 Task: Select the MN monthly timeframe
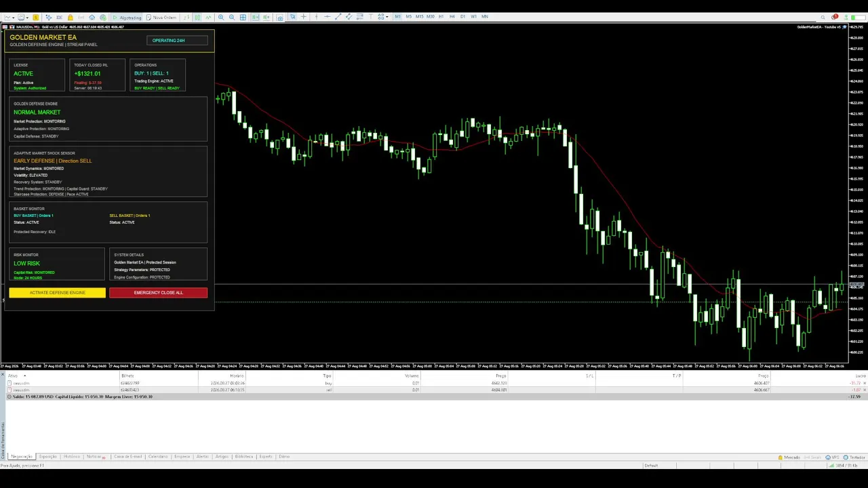coord(485,16)
